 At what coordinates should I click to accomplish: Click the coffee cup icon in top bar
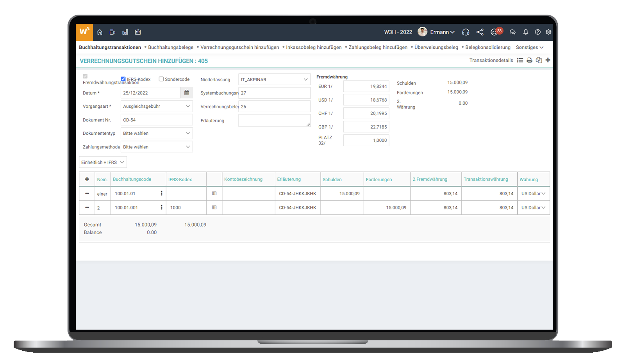click(112, 32)
